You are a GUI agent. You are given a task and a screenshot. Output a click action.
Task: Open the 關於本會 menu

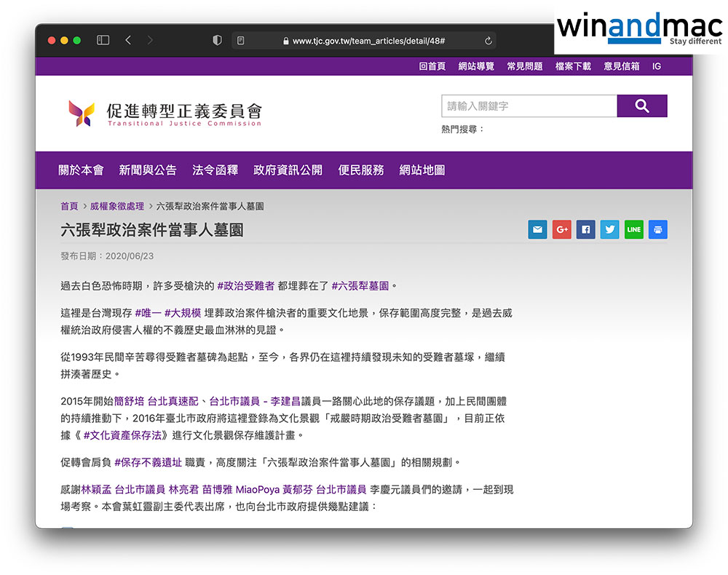81,170
